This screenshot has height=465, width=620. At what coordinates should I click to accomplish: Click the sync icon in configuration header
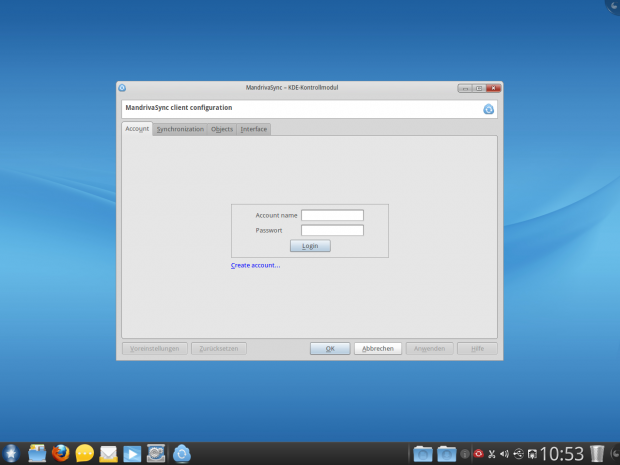[488, 109]
